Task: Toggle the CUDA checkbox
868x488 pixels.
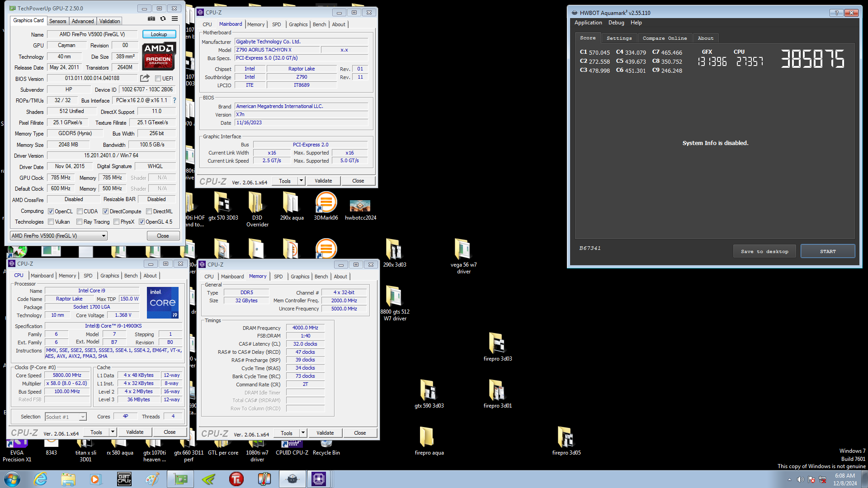Action: point(80,211)
